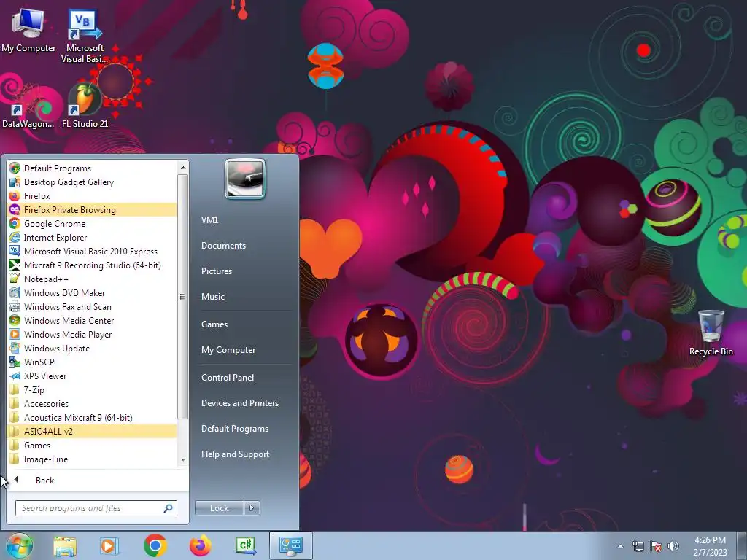Expand the Games program folder

(93, 445)
